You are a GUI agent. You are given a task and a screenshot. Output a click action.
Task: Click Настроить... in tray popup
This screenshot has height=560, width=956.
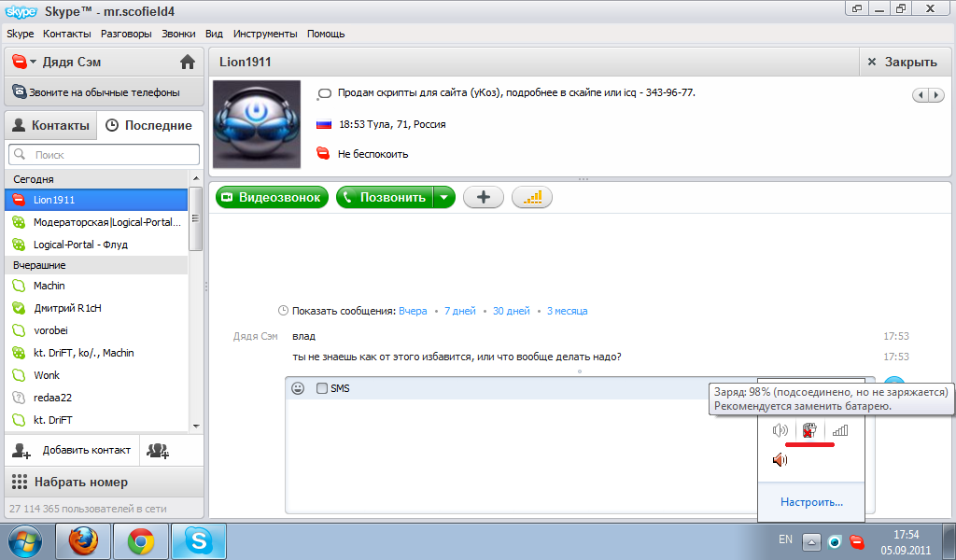click(x=811, y=502)
